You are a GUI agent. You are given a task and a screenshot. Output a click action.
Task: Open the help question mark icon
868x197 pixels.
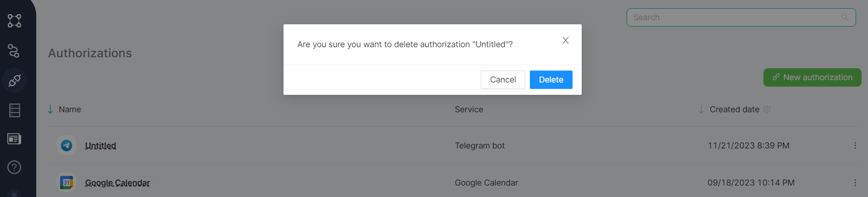[14, 167]
